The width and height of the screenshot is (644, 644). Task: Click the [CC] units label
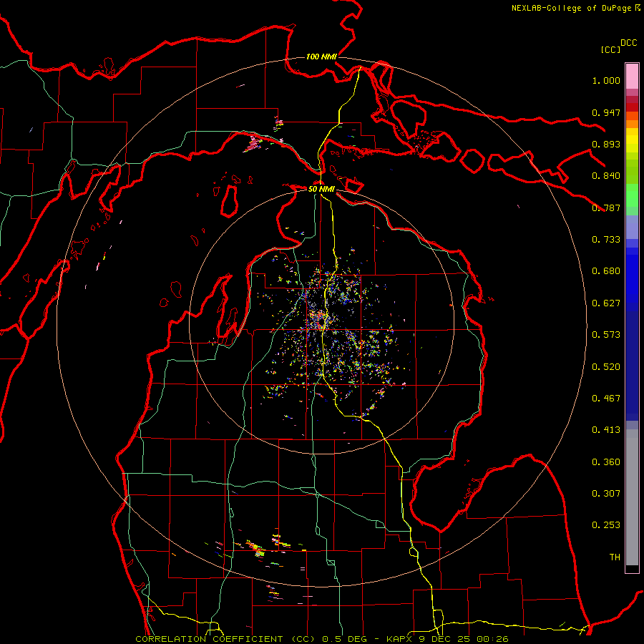coord(611,49)
